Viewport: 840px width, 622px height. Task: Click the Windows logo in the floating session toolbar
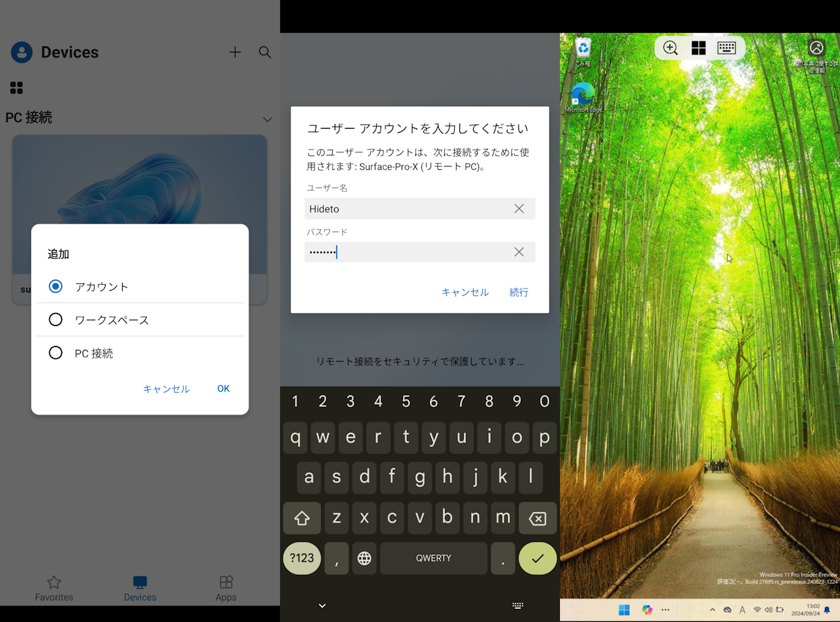pyautogui.click(x=698, y=47)
